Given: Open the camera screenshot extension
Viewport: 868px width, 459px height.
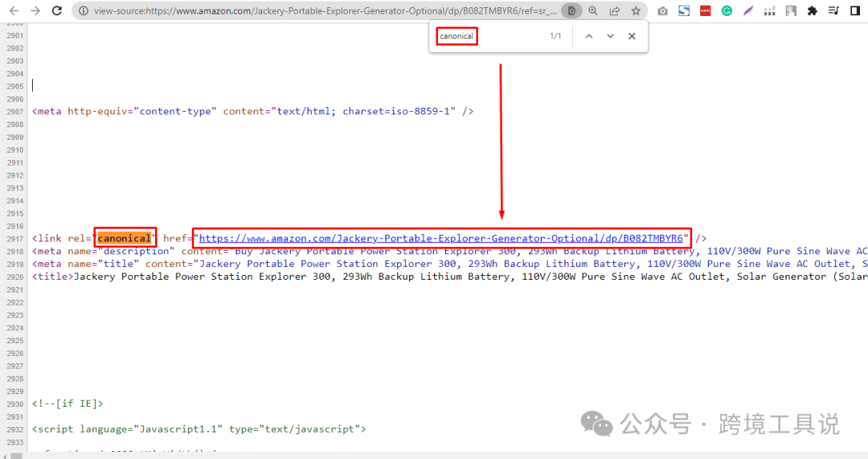Looking at the screenshot, I should [x=662, y=10].
